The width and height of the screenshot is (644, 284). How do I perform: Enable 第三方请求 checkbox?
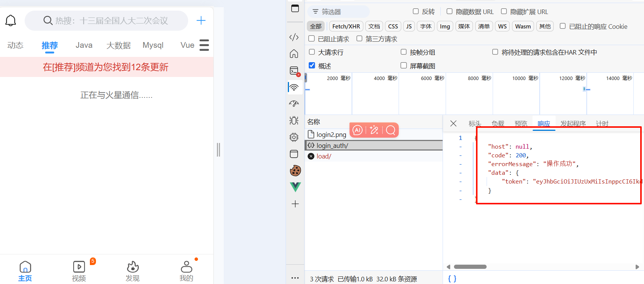360,39
